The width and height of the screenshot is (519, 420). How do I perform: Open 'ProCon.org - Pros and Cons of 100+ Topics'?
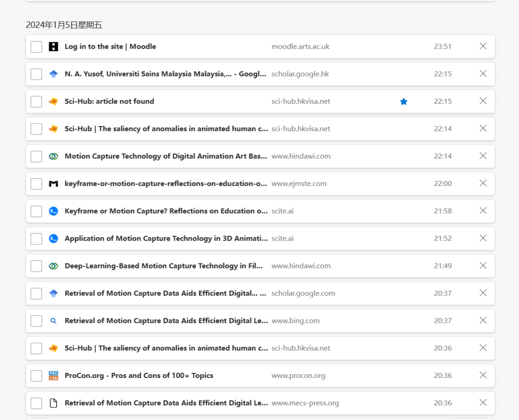(x=139, y=375)
